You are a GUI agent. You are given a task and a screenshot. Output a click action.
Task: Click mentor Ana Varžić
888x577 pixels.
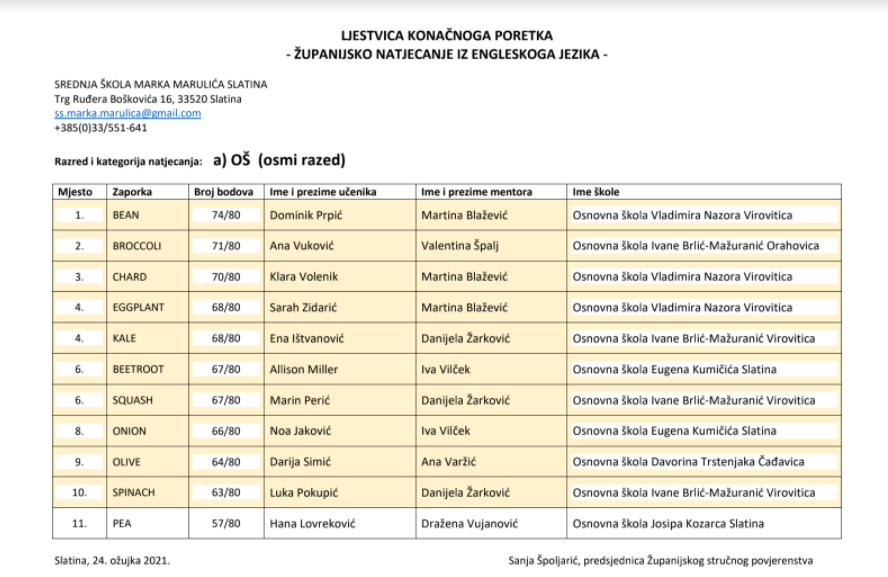[x=449, y=462]
